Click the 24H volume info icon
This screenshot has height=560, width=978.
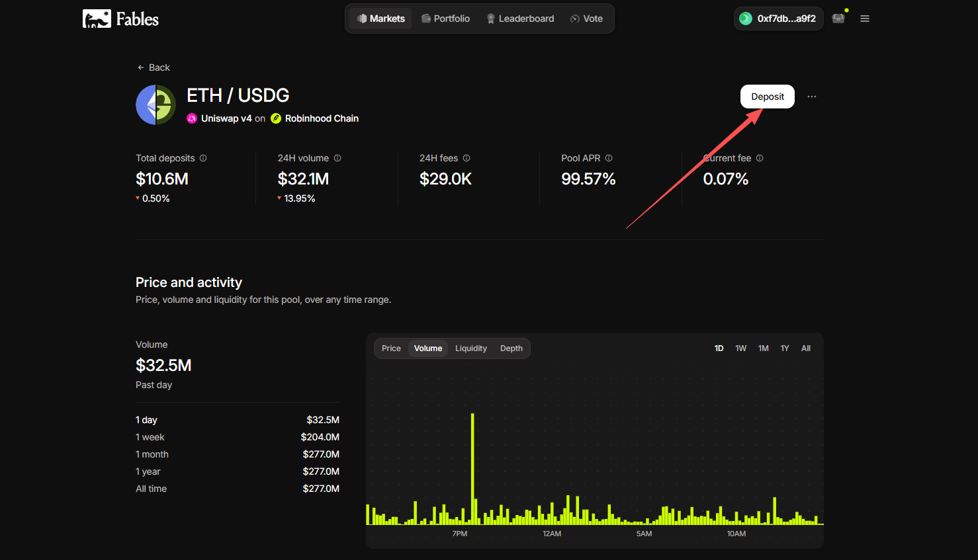pyautogui.click(x=337, y=158)
